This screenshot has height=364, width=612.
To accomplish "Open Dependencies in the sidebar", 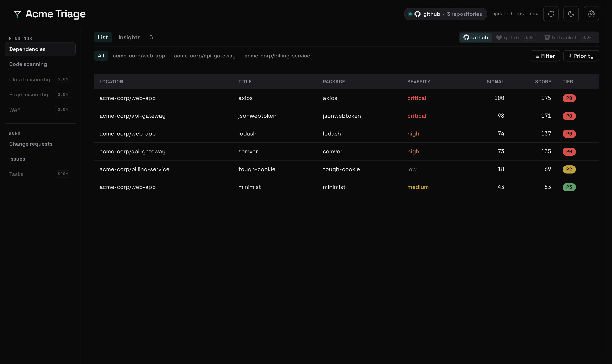I will pyautogui.click(x=40, y=49).
